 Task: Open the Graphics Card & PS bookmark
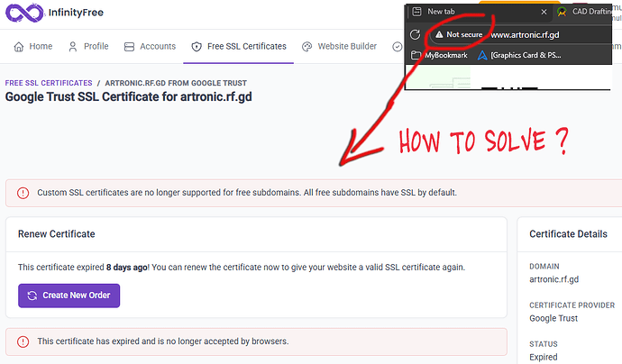(x=532, y=55)
